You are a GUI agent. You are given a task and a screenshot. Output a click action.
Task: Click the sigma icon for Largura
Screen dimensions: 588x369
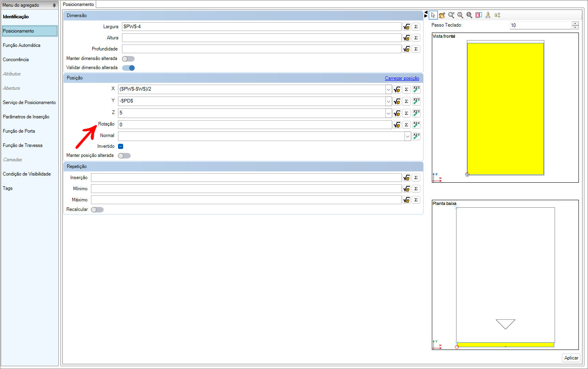[416, 27]
